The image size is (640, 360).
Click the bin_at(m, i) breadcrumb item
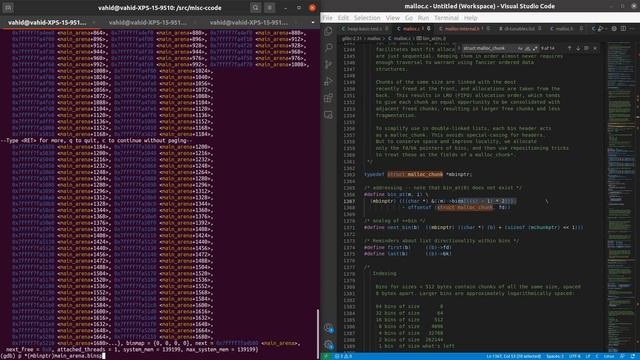coord(431,38)
